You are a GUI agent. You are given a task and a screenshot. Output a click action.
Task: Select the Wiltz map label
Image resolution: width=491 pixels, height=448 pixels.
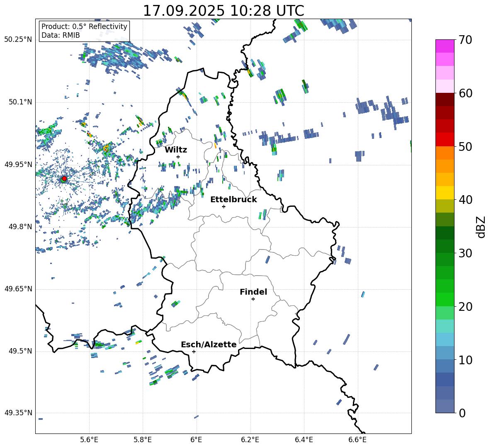[x=176, y=150]
